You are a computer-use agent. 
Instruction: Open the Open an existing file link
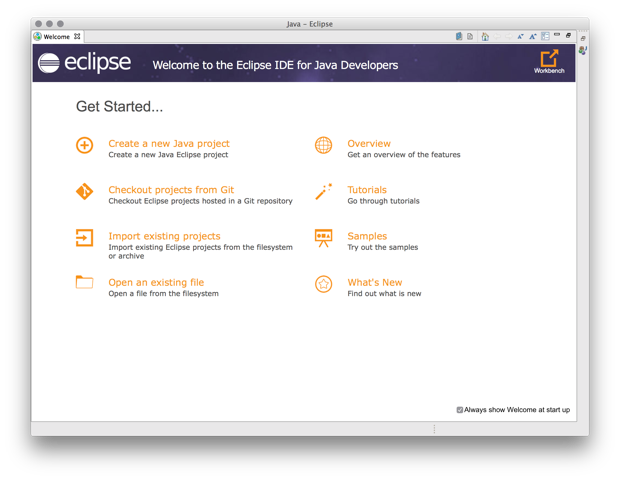coord(156,282)
